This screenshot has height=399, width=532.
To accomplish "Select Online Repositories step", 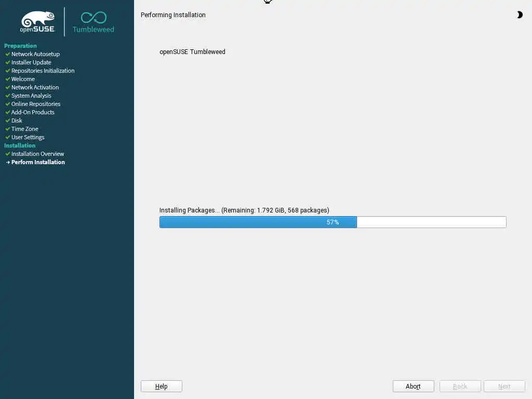I will 36,104.
